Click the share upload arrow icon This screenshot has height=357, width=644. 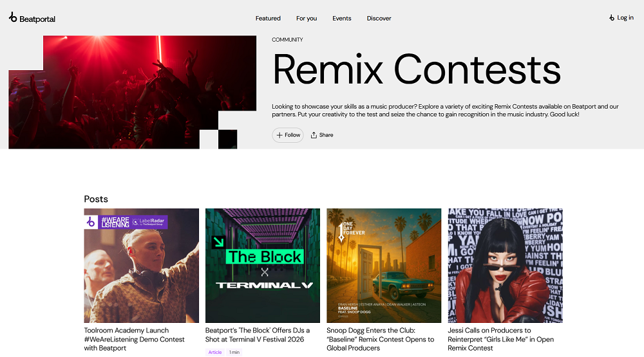tap(314, 135)
